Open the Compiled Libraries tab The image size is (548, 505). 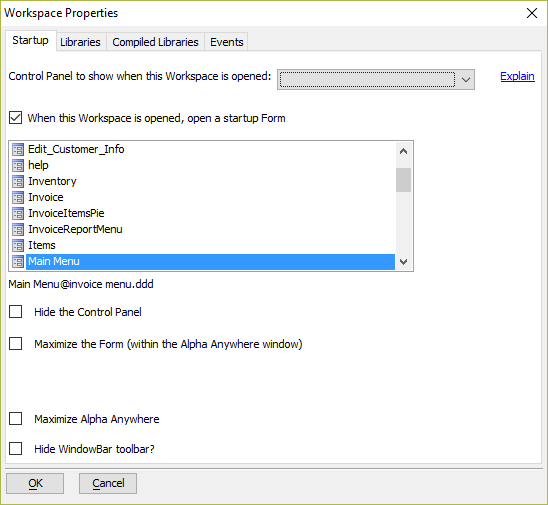[155, 42]
